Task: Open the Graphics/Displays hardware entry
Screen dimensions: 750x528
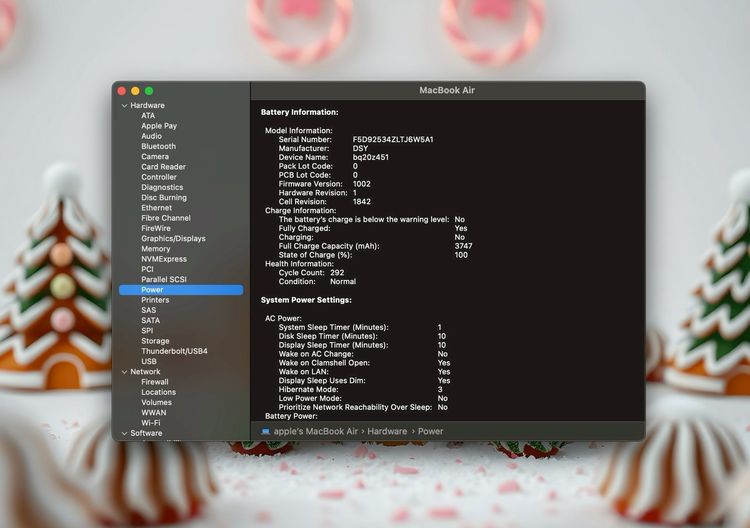Action: (173, 238)
